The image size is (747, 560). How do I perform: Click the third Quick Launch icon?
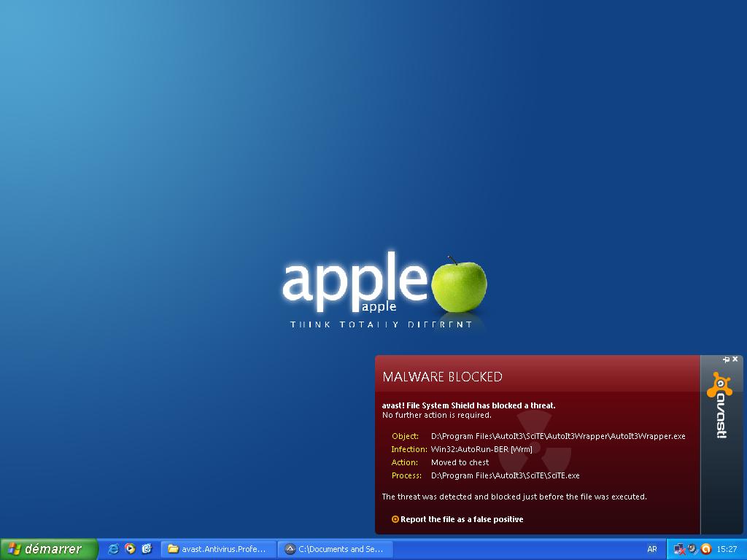(147, 549)
